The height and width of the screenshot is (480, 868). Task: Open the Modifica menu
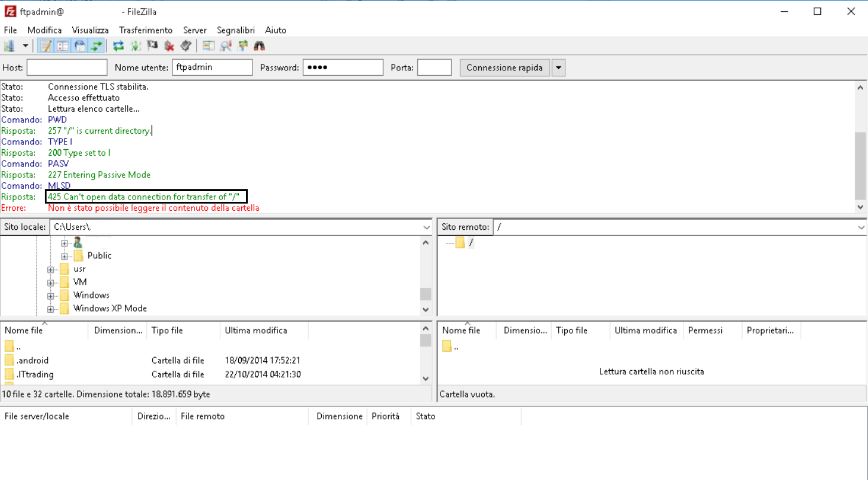pyautogui.click(x=45, y=30)
